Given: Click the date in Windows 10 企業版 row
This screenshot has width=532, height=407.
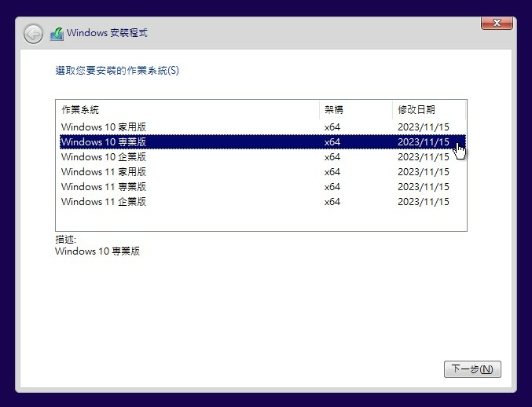Looking at the screenshot, I should [424, 157].
